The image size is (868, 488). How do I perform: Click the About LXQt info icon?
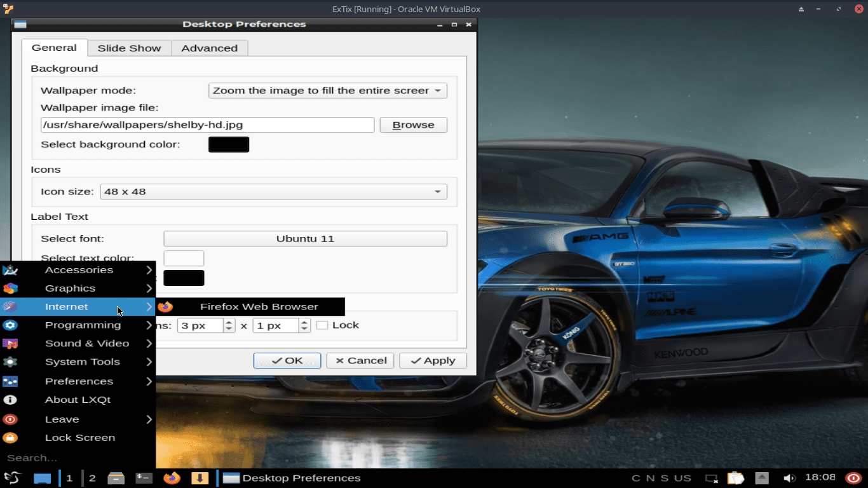10,400
